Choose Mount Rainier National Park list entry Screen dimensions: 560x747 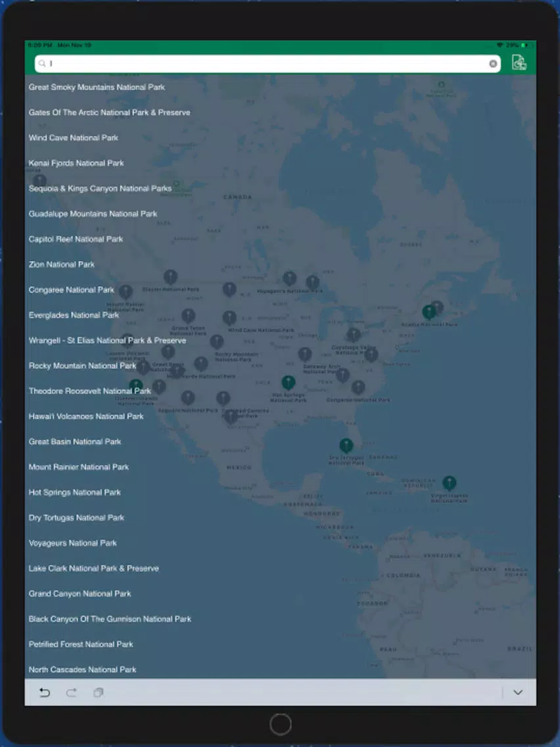click(79, 467)
